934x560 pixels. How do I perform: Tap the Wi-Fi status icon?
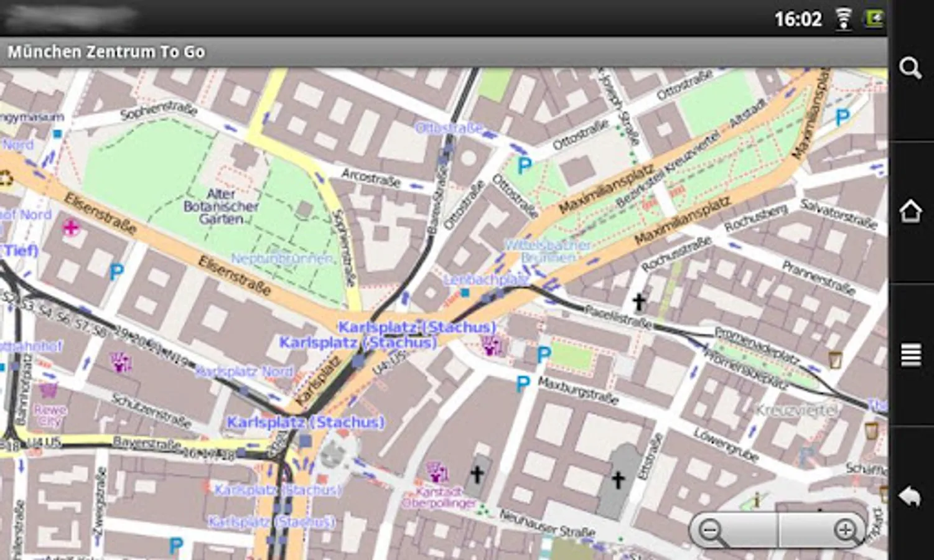coord(843,19)
